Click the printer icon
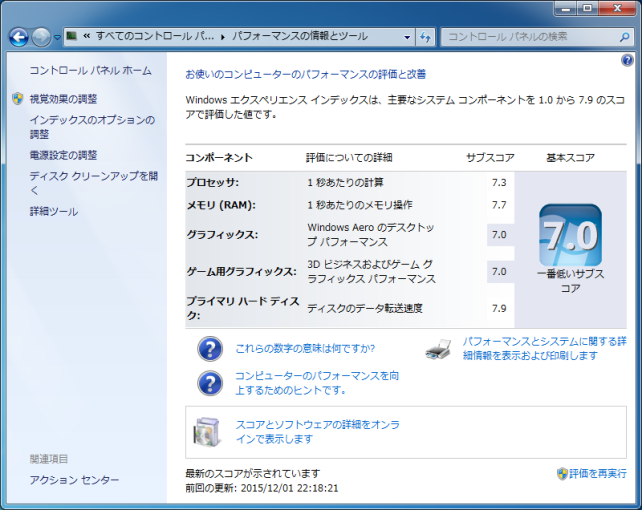 click(438, 349)
